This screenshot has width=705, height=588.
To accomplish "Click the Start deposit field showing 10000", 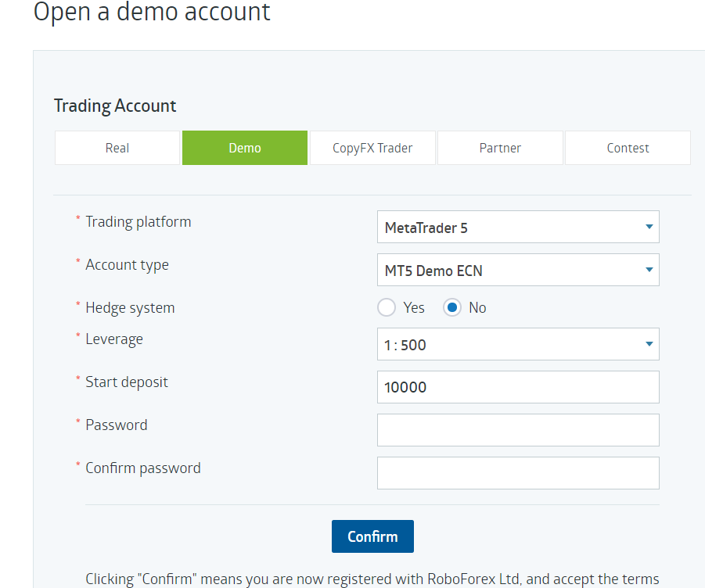I will [518, 387].
